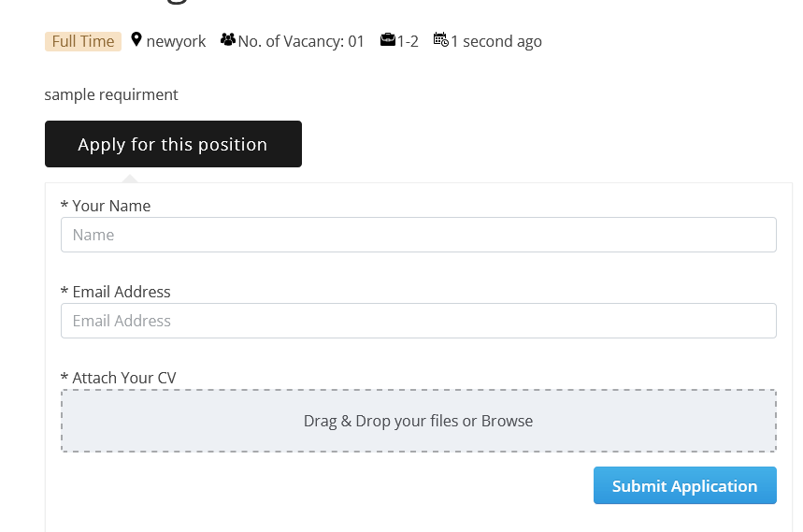Click the Email Address field label
The image size is (803, 532).
click(116, 292)
